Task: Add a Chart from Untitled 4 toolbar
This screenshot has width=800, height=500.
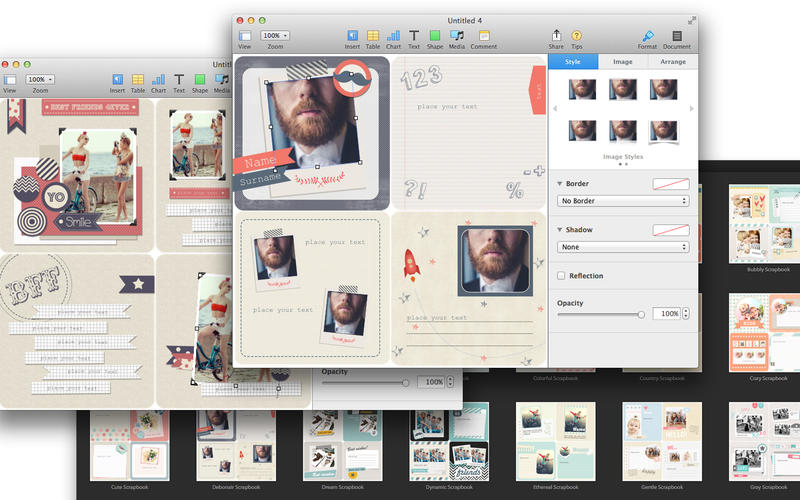Action: coord(393,35)
